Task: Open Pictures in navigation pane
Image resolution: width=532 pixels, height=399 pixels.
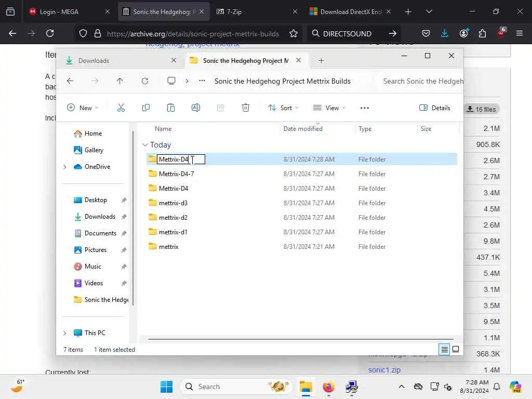Action: [x=90, y=250]
